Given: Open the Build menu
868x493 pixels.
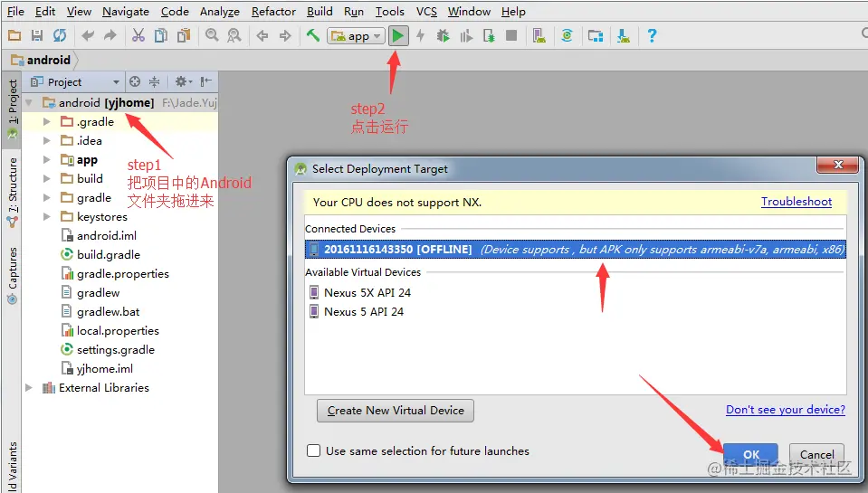Looking at the screenshot, I should [320, 12].
